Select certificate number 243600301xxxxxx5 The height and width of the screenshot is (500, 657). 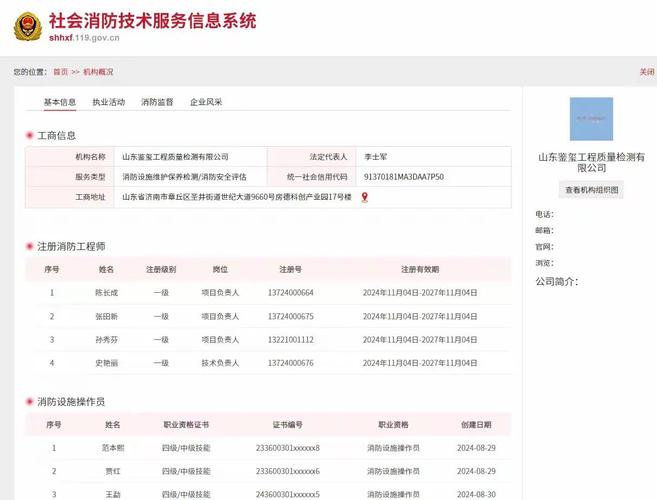[288, 495]
